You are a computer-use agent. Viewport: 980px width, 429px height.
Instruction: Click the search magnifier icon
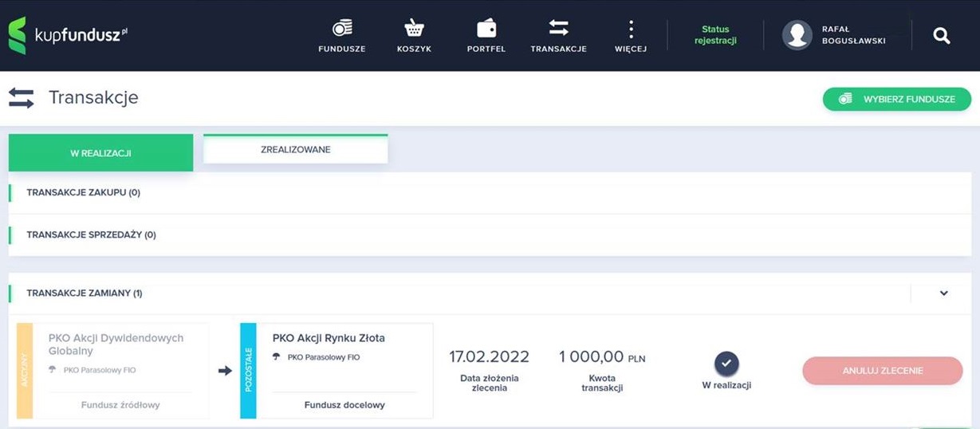coord(942,36)
